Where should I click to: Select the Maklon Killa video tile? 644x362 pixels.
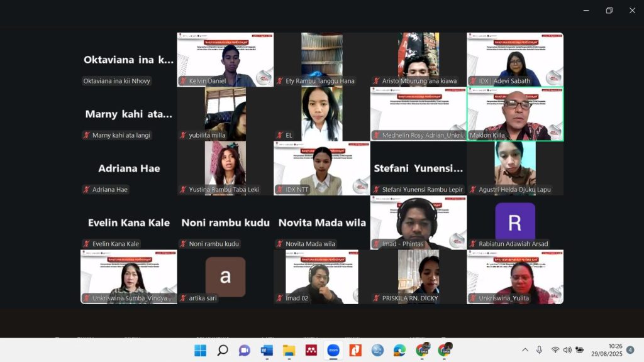[x=515, y=114]
